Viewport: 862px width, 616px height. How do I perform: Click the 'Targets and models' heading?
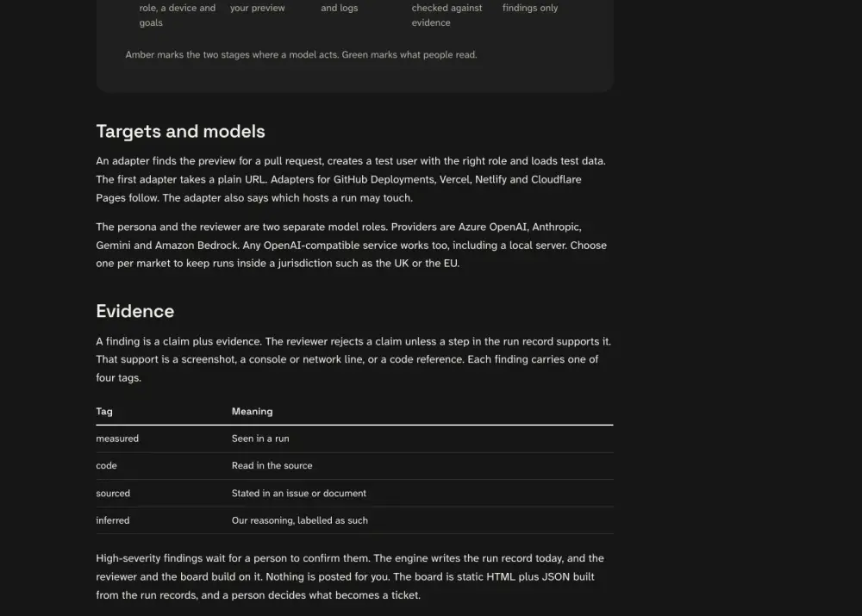pyautogui.click(x=180, y=131)
